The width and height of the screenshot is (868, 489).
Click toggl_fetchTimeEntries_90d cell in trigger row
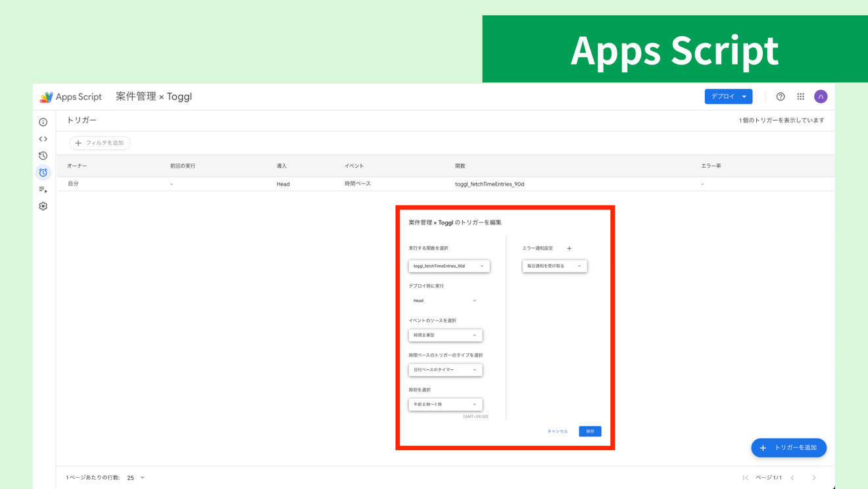[489, 184]
